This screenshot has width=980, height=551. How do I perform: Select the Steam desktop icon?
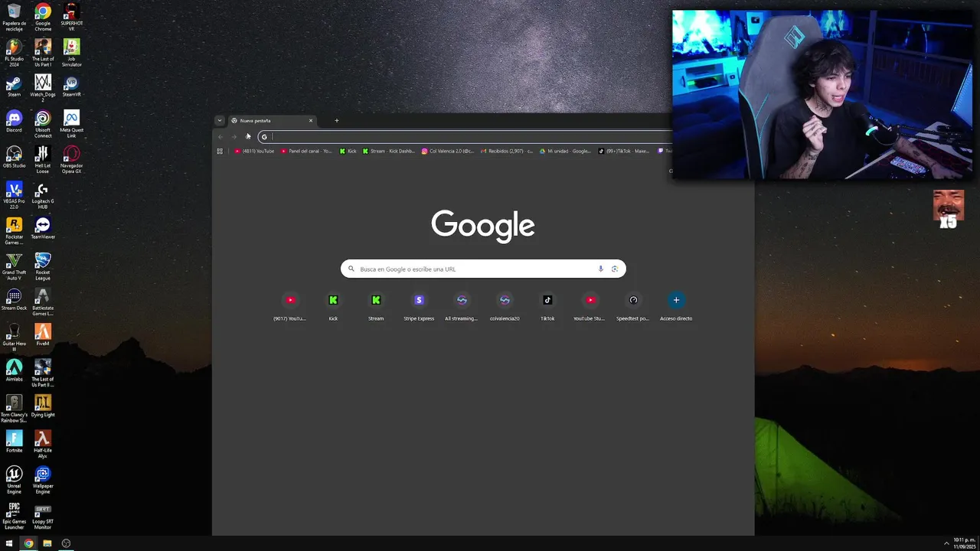(14, 86)
